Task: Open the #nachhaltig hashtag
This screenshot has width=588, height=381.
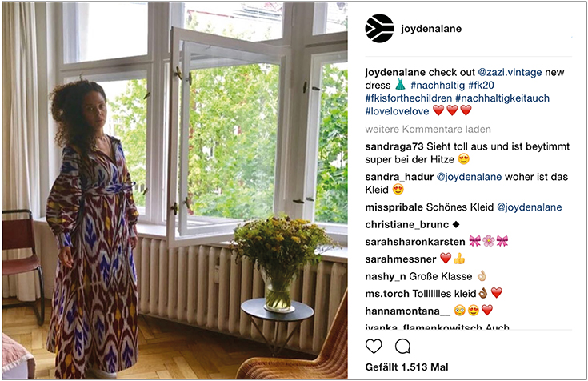Action: pos(438,85)
